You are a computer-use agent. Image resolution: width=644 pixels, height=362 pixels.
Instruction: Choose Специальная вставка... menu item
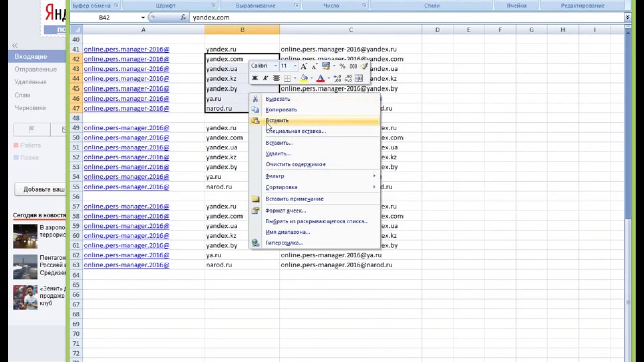pyautogui.click(x=314, y=131)
